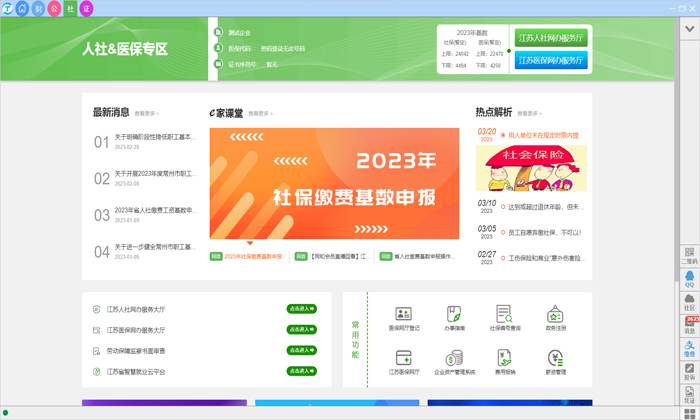Open the 费用报销 reimbursement icon
Screen dimensions: 700x420
pos(504,358)
